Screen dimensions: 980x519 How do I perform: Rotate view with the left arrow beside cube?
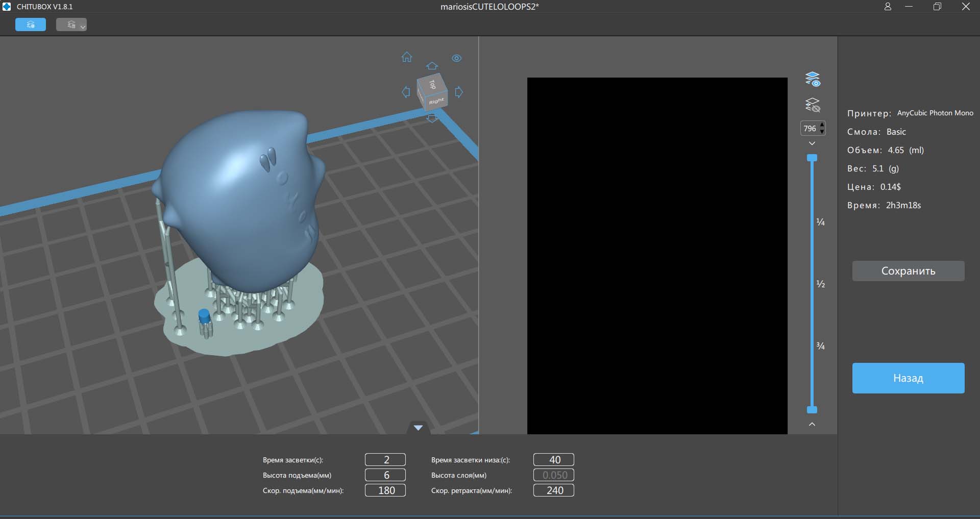(x=406, y=92)
